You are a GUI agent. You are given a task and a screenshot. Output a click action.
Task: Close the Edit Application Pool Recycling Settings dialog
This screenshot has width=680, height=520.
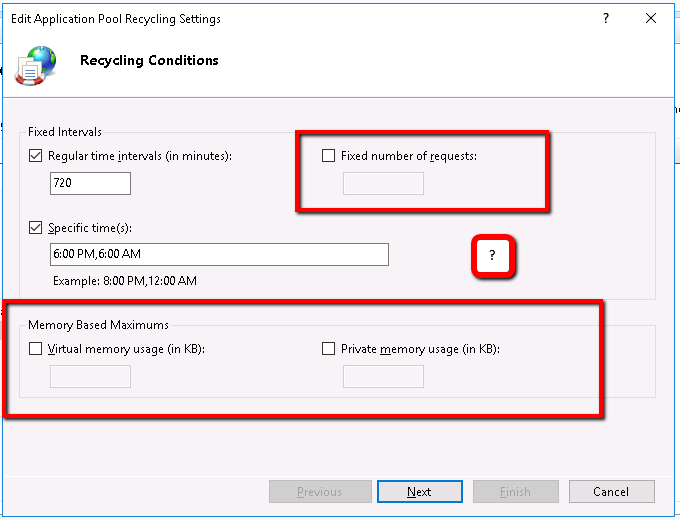click(x=651, y=18)
